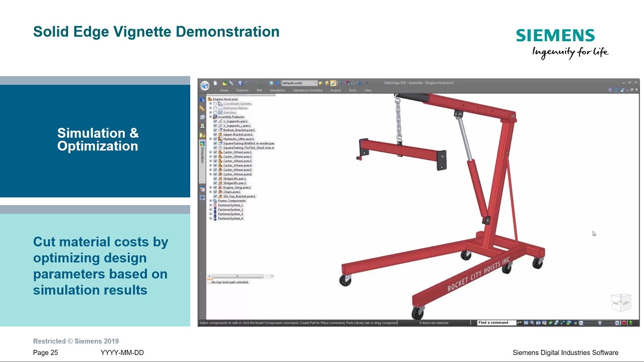Screen dimensions: 644x362
Task: Switch to the Simulation ribbon tab
Action: coord(277,90)
